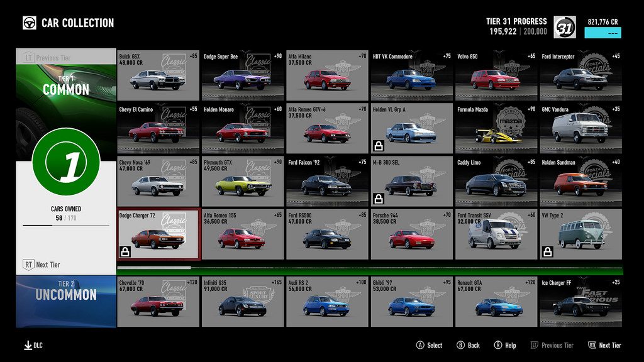This screenshot has width=644, height=362.
Task: Click the R glyph for Help
Action: click(x=498, y=345)
